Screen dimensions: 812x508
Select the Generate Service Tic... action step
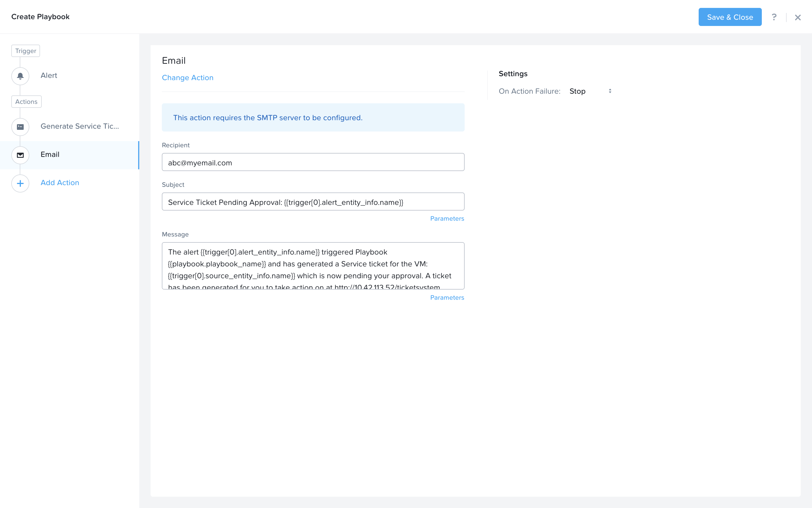pos(69,127)
